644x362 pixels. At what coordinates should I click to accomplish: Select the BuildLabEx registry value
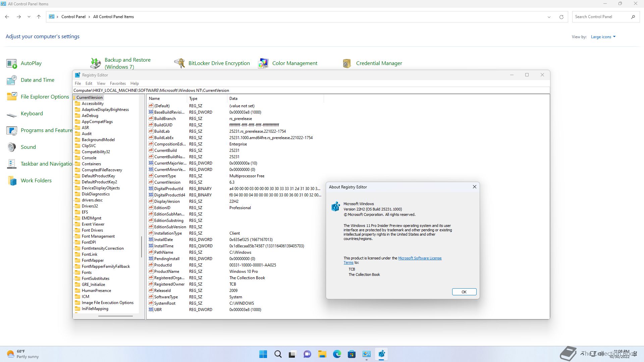click(164, 138)
